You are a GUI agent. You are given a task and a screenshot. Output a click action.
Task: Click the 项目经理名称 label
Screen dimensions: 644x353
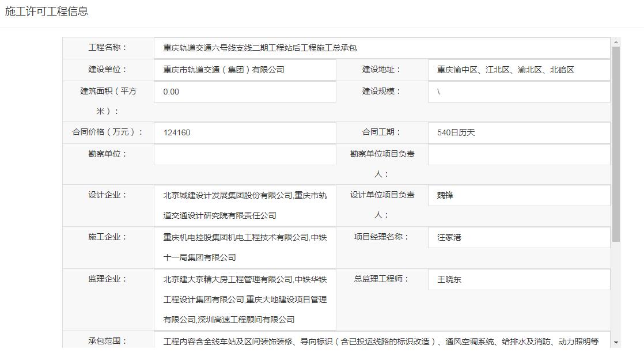tap(381, 237)
